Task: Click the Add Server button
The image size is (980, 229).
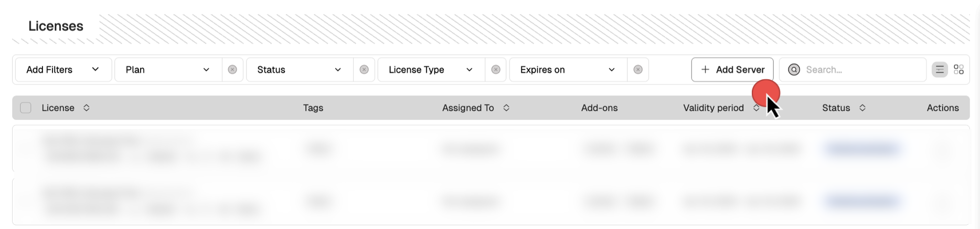Action: point(732,70)
